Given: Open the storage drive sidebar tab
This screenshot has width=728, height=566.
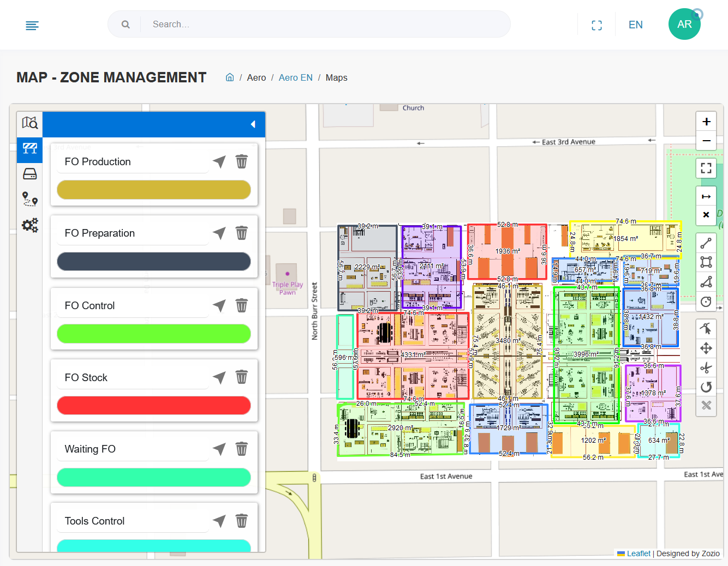Looking at the screenshot, I should tap(29, 174).
